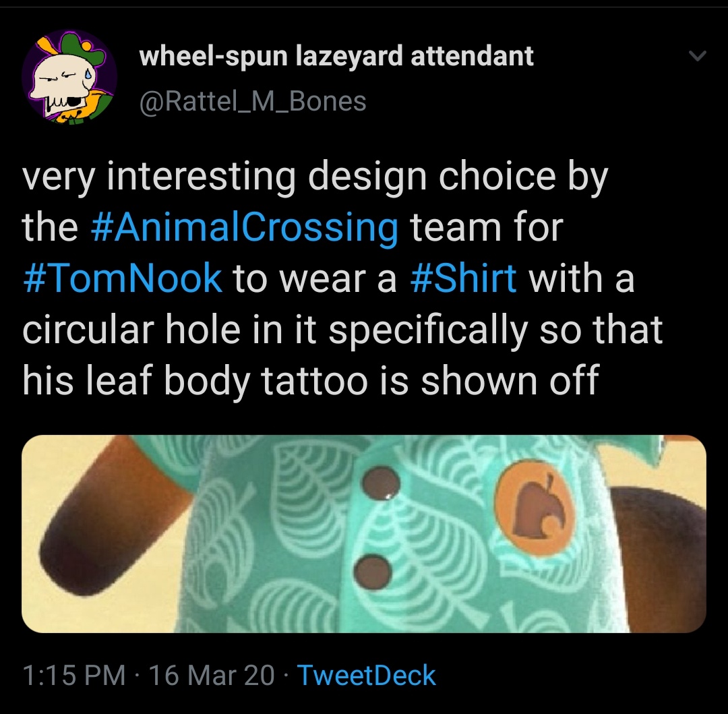The image size is (728, 714).
Task: Open the #Shirt hashtag
Action: coord(463,278)
